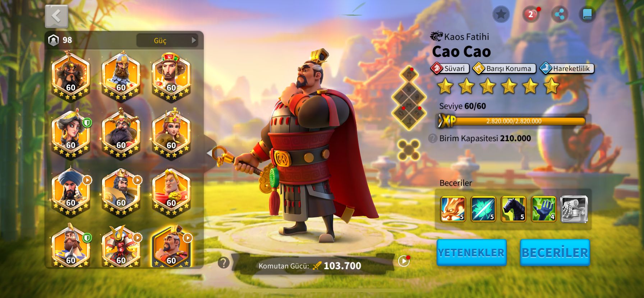644x298 pixels.
Task: Tap the back arrow button
Action: click(56, 16)
